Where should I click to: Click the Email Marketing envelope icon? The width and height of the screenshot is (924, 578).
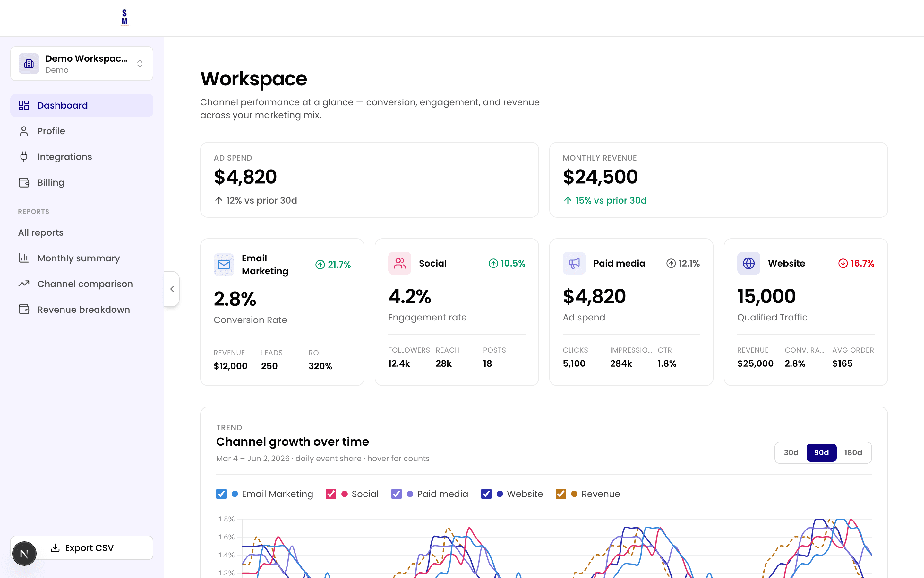point(224,265)
